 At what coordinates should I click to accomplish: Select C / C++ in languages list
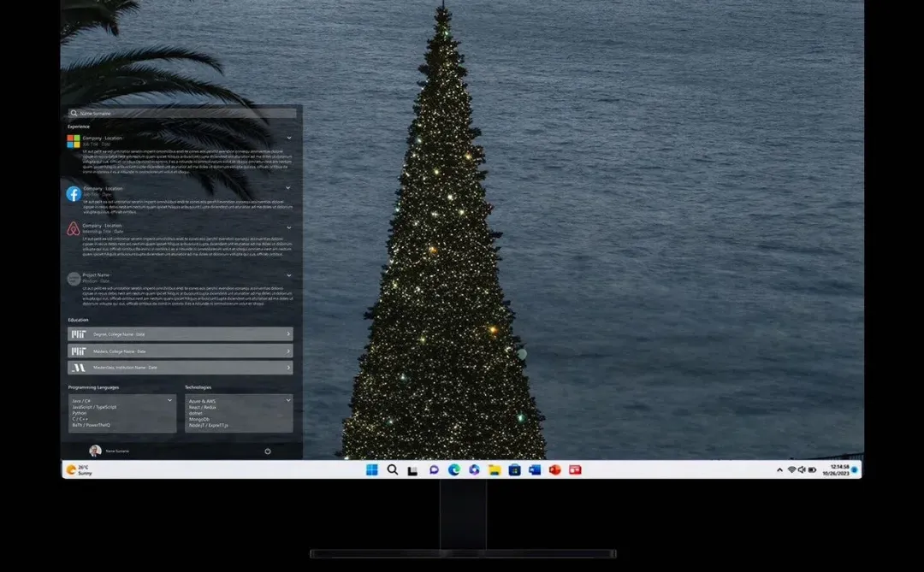(x=80, y=419)
